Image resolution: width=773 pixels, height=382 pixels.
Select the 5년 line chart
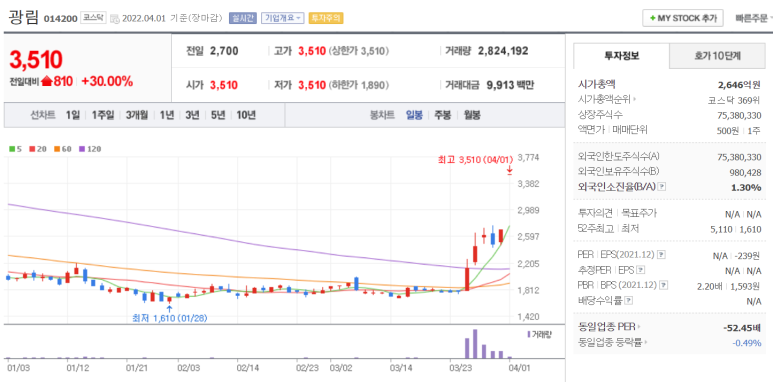(x=218, y=115)
